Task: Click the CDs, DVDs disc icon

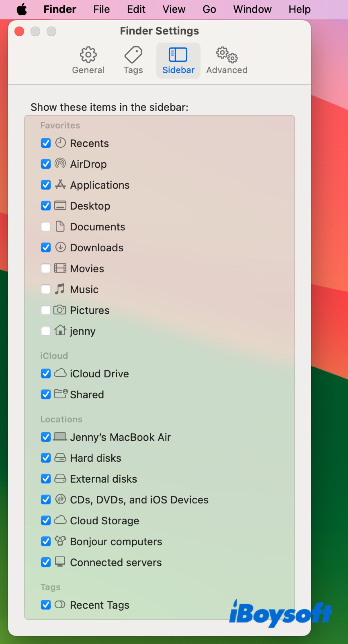Action: (x=60, y=499)
